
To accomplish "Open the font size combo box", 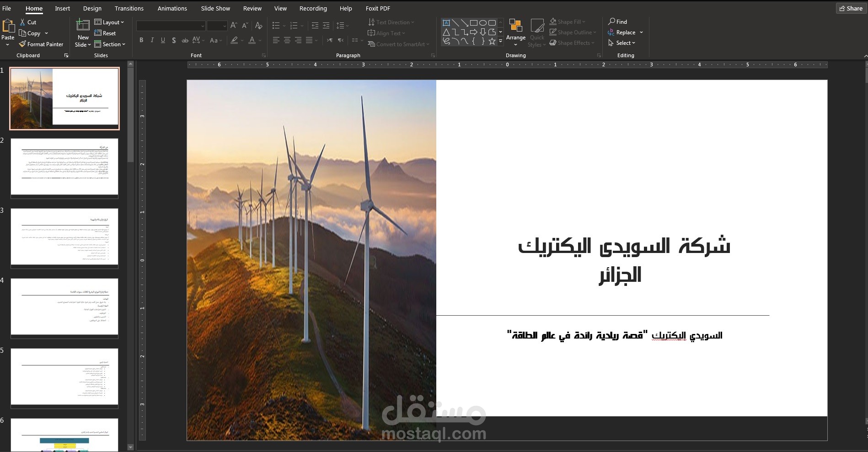I will 217,26.
